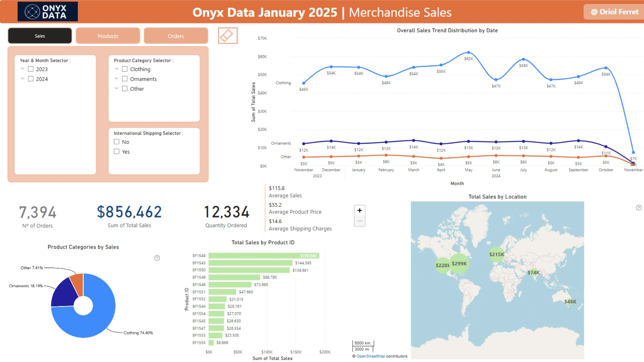The image size is (644, 362).
Task: Open help tooltip for the Location map
Action: (639, 208)
